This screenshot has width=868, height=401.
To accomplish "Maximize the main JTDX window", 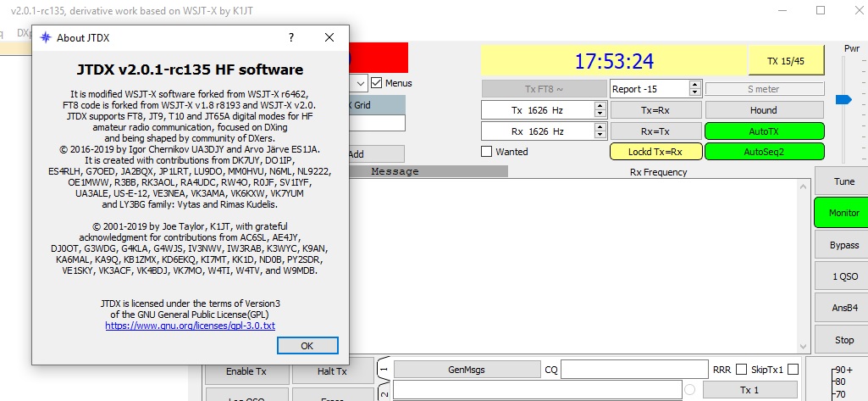I will coord(821,10).
